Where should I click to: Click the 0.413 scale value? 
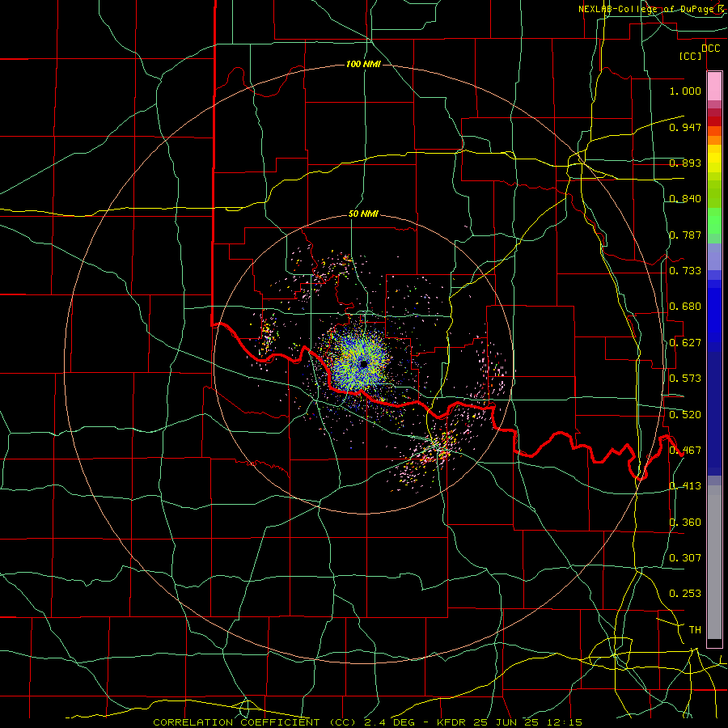coord(685,486)
